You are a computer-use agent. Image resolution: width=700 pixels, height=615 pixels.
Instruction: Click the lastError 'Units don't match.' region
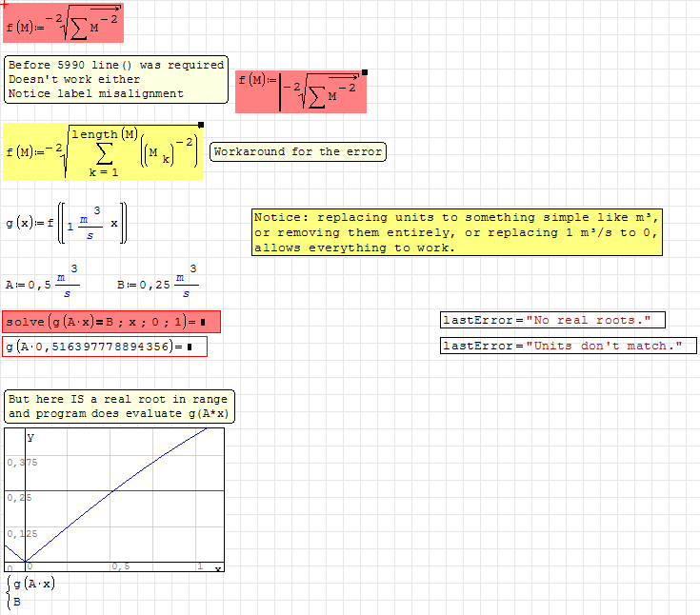568,346
